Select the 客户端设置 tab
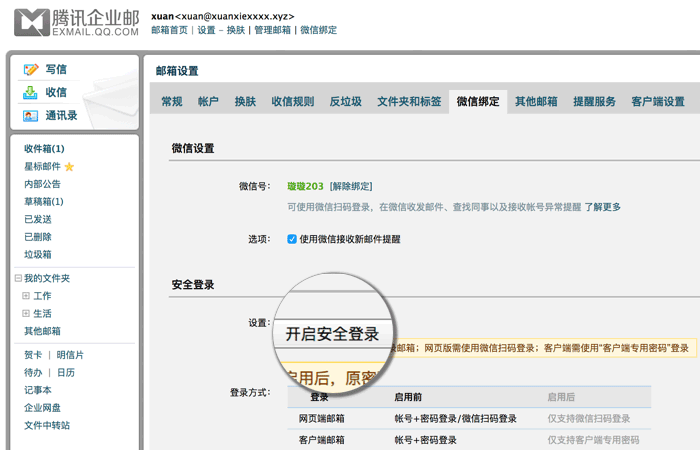This screenshot has height=450, width=700. tap(657, 102)
